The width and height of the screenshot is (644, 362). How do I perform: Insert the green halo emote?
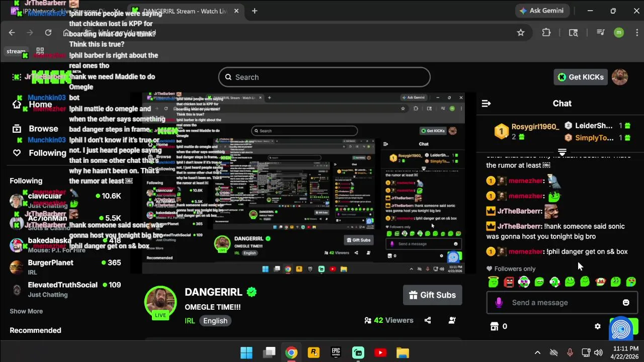pyautogui.click(x=493, y=282)
